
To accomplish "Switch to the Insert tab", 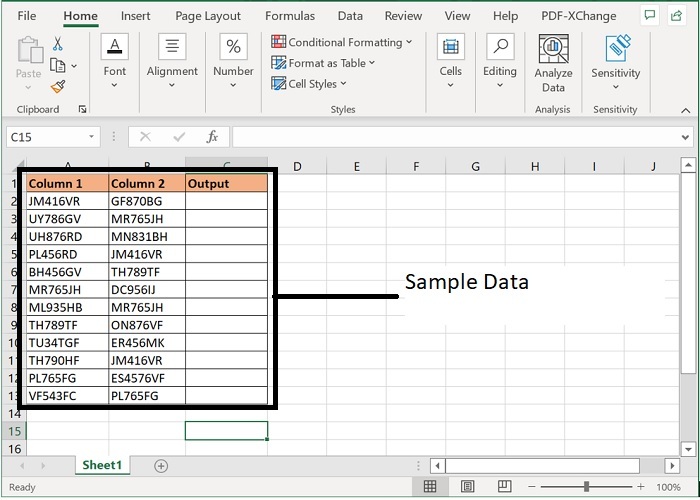I will 135,16.
